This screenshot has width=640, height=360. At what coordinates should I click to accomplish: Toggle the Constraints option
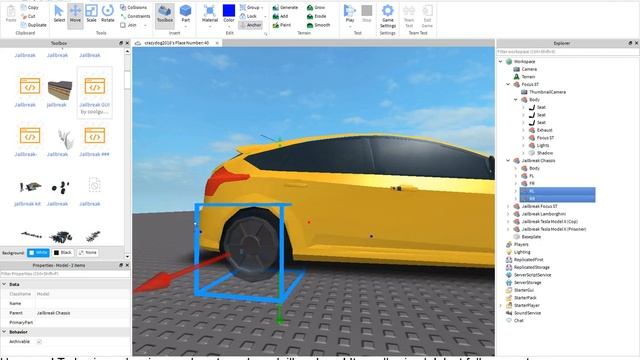pos(135,16)
